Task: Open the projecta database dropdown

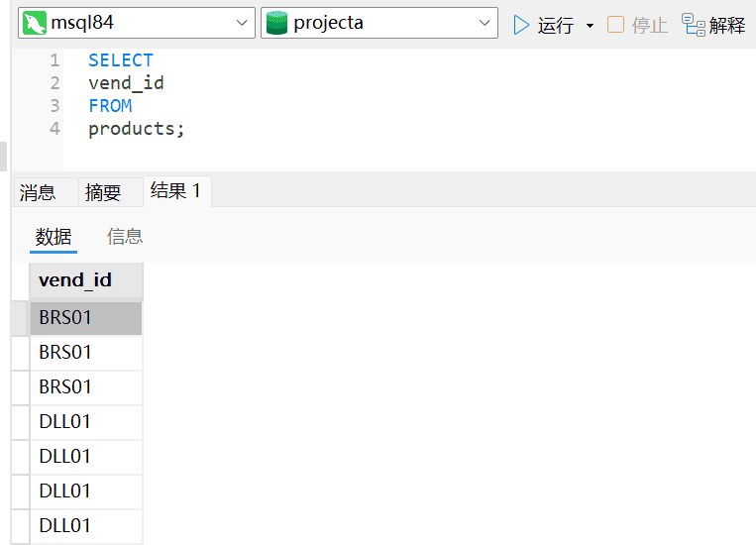Action: tap(486, 24)
